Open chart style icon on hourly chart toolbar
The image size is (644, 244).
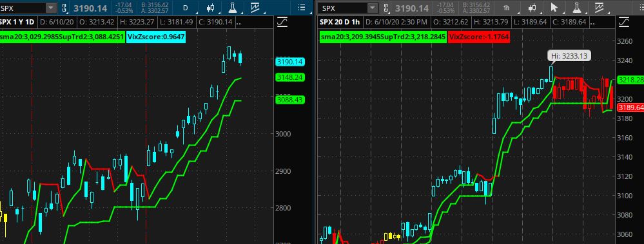point(532,8)
